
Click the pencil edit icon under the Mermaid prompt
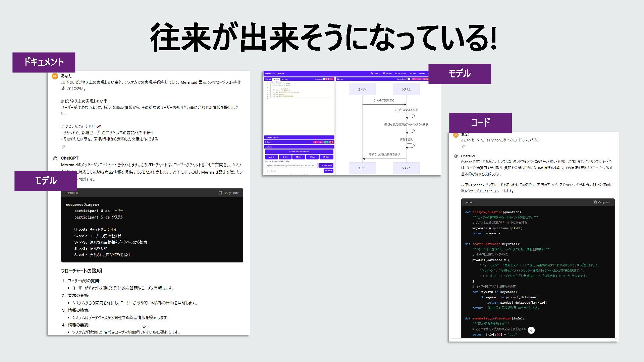click(x=63, y=147)
